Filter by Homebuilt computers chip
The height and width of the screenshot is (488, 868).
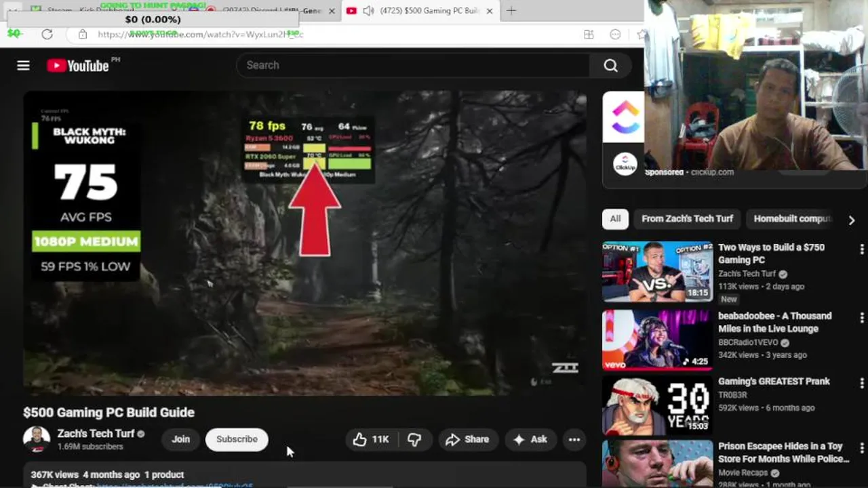point(792,219)
